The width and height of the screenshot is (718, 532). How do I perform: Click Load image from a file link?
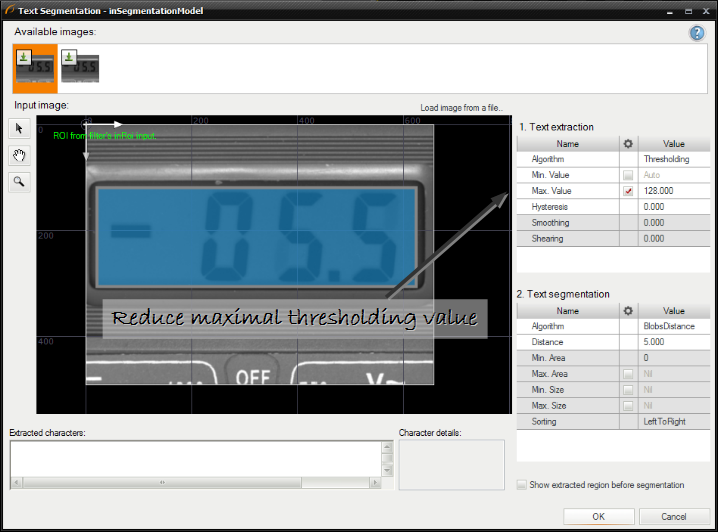(461, 108)
